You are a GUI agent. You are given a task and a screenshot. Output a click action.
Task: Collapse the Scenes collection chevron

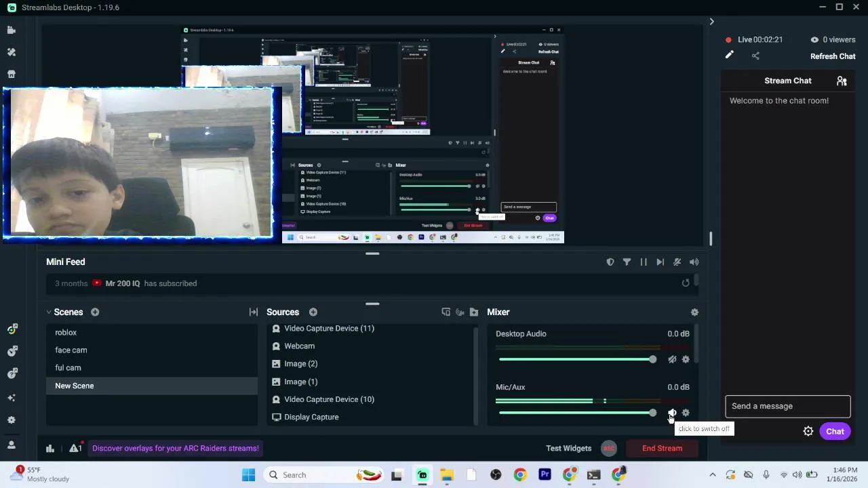49,312
